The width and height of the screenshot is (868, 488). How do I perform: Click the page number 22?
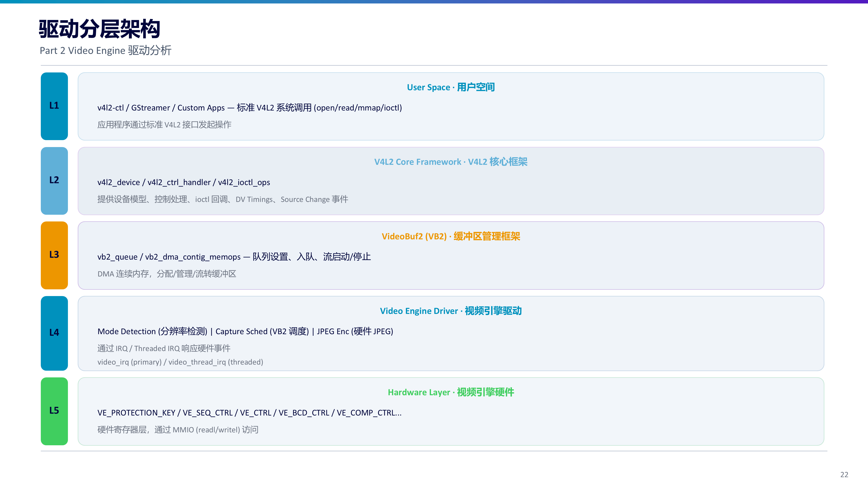pyautogui.click(x=844, y=475)
